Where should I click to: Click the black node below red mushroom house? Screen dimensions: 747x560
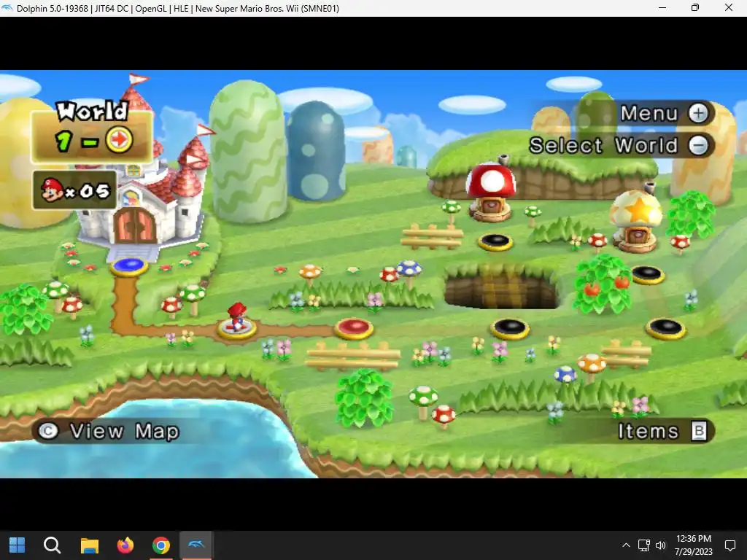click(x=495, y=242)
